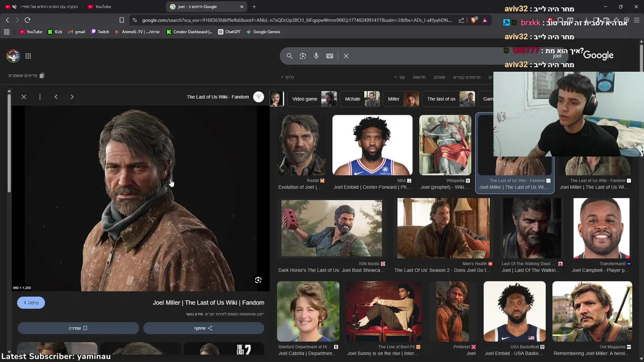Expand the כלים tools dropdown

287,77
